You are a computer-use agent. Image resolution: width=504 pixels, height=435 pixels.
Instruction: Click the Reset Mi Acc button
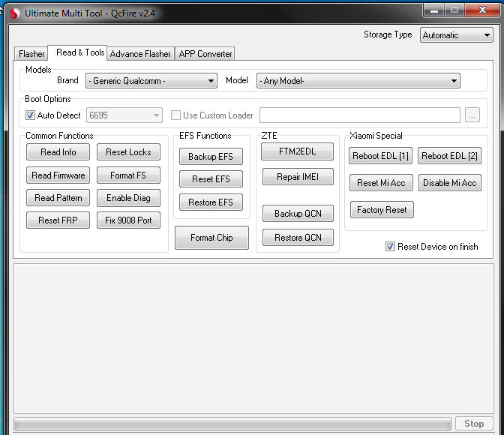(x=381, y=183)
